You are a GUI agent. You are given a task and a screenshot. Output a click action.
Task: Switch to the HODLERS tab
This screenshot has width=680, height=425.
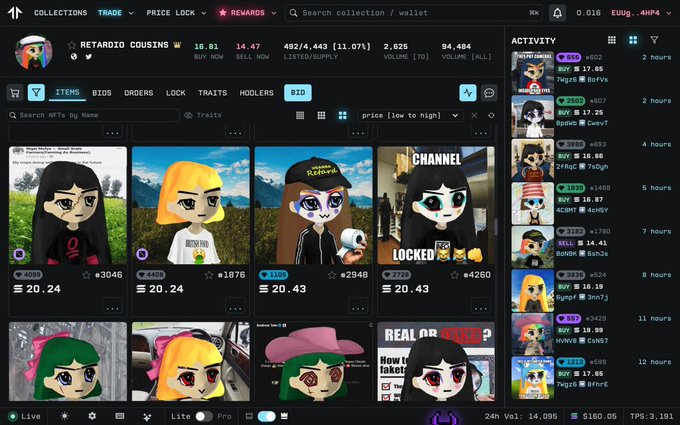[x=256, y=93]
